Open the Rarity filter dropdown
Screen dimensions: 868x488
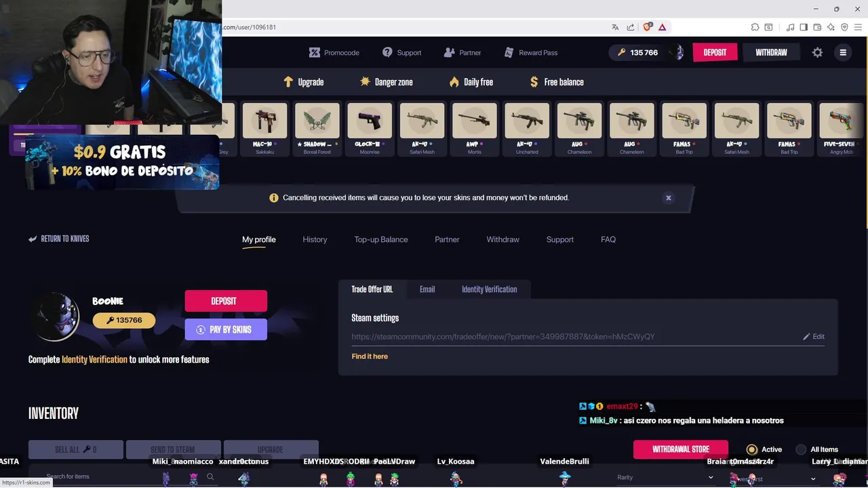coord(665,477)
